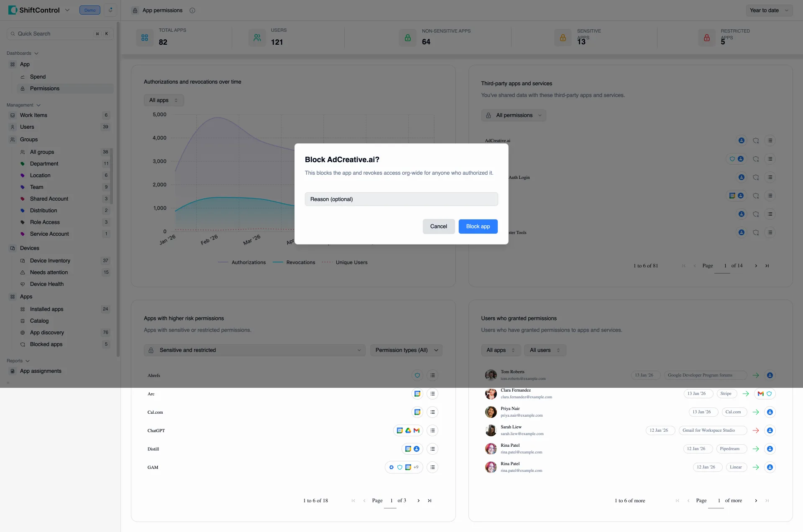Click the Stripe app tag
The image size is (803, 532).
[x=726, y=394]
